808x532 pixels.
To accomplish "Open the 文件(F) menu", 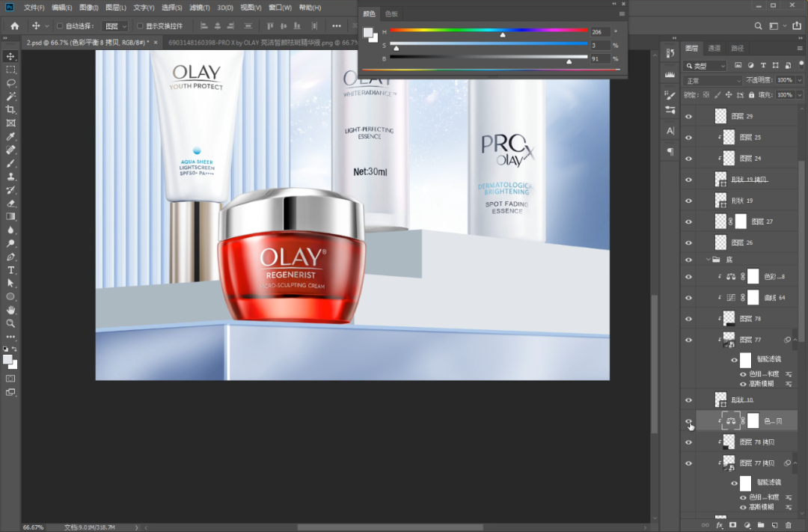I will [x=34, y=7].
